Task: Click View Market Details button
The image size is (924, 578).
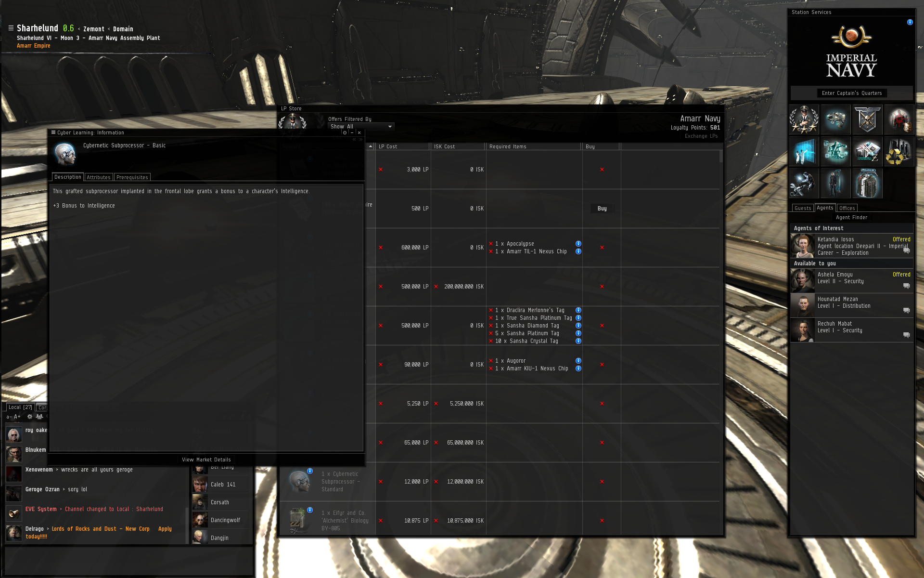Action: click(x=206, y=460)
